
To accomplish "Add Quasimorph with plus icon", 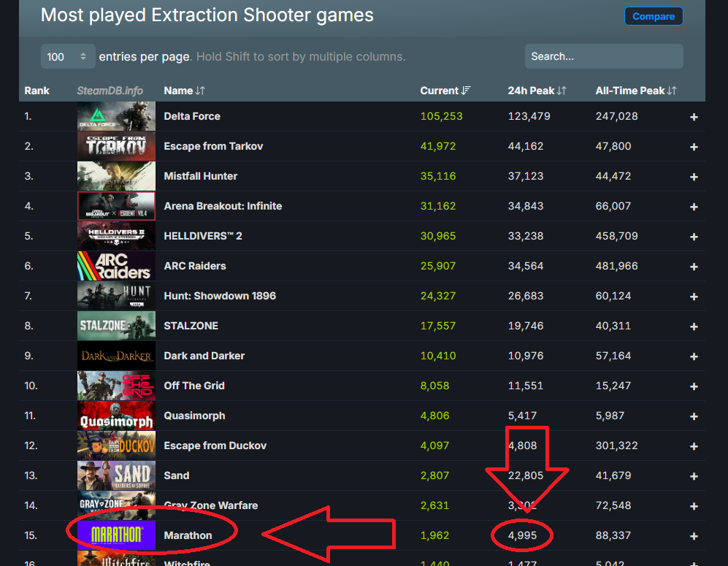I will pos(694,416).
